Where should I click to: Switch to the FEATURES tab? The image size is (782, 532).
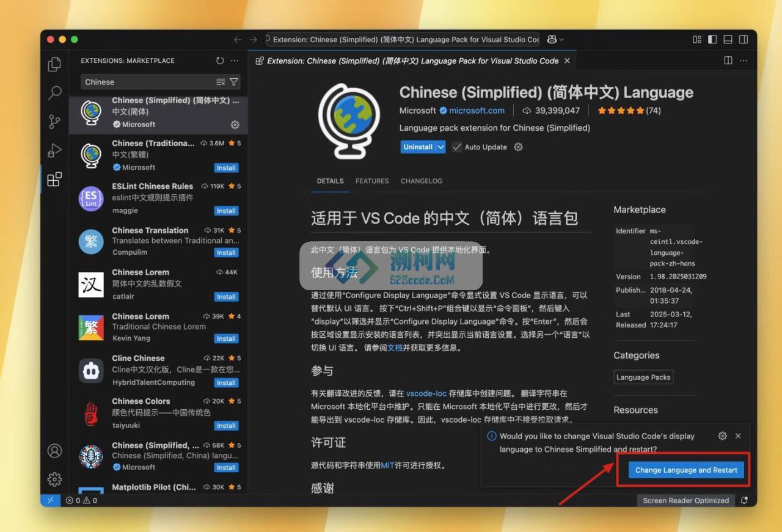(372, 181)
